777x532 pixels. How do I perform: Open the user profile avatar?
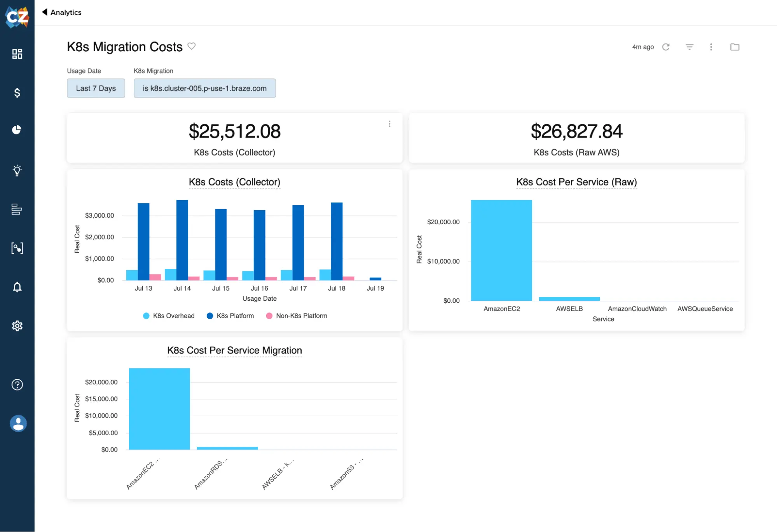(x=18, y=424)
